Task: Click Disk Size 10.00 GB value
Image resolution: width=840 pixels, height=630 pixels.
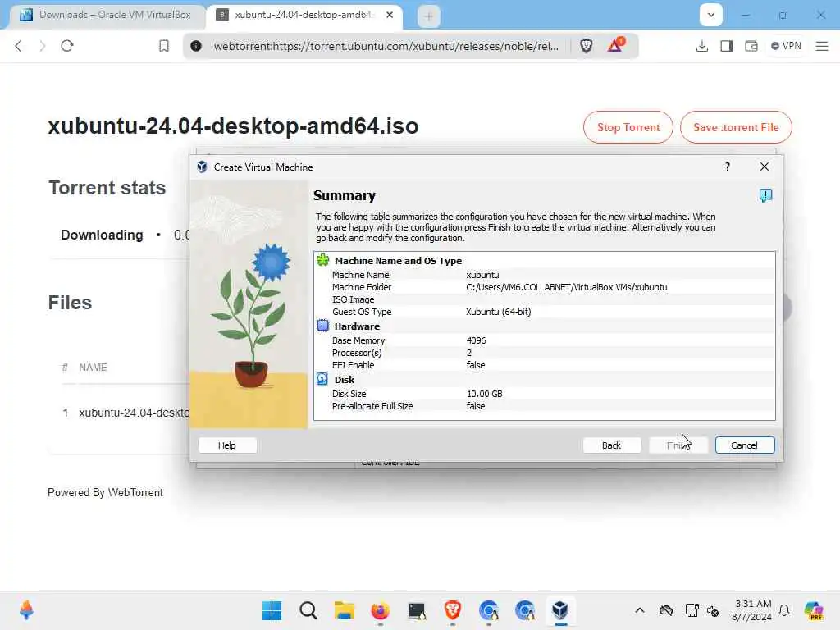Action: (485, 394)
